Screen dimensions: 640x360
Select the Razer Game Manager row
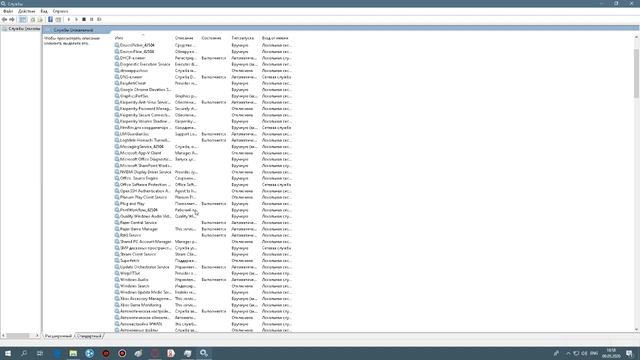(203, 229)
